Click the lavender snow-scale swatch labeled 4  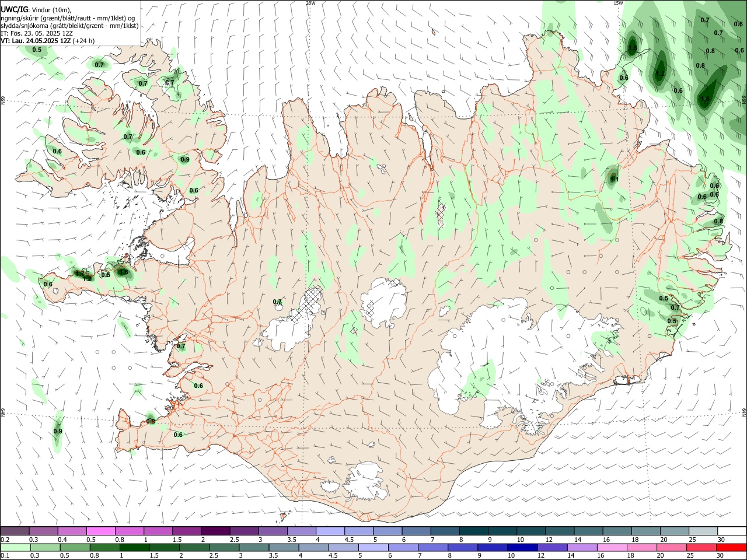point(329,531)
